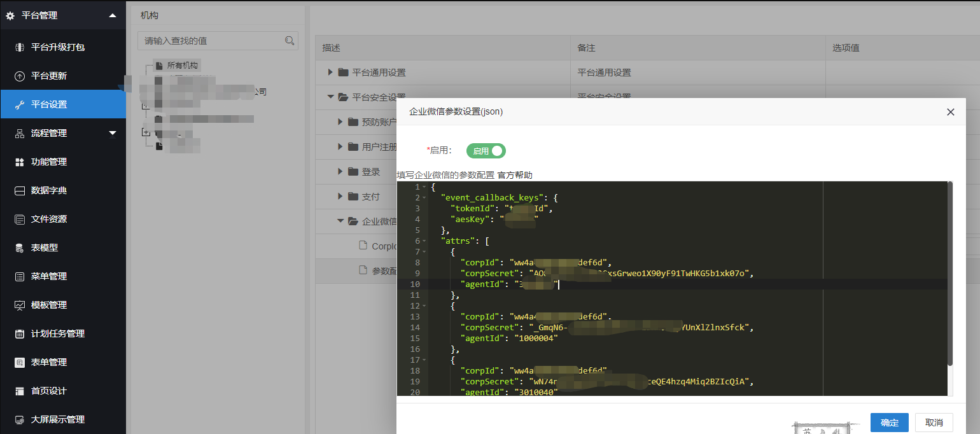Screen dimensions: 980x434
Task: Click the 计划任务管理 calendar icon
Action: 19,334
